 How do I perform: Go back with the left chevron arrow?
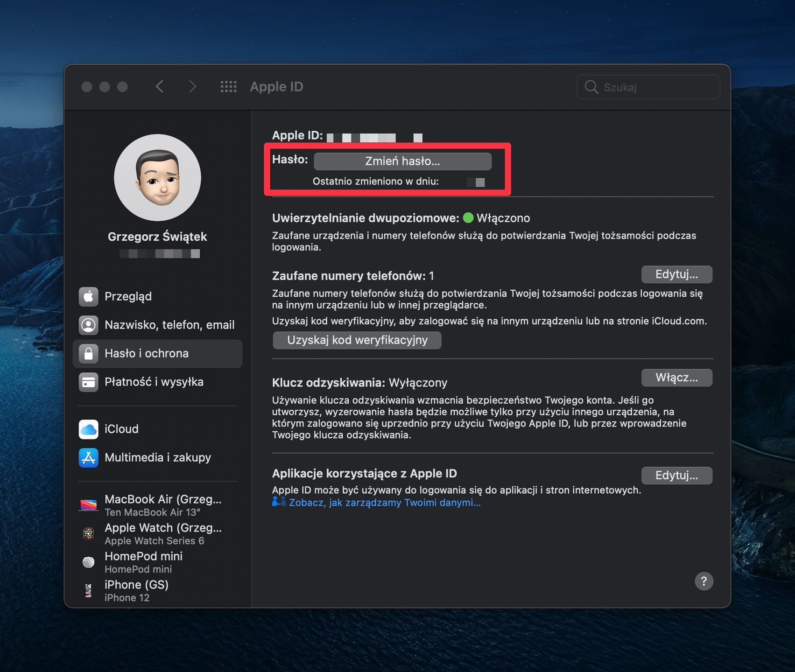click(x=160, y=86)
